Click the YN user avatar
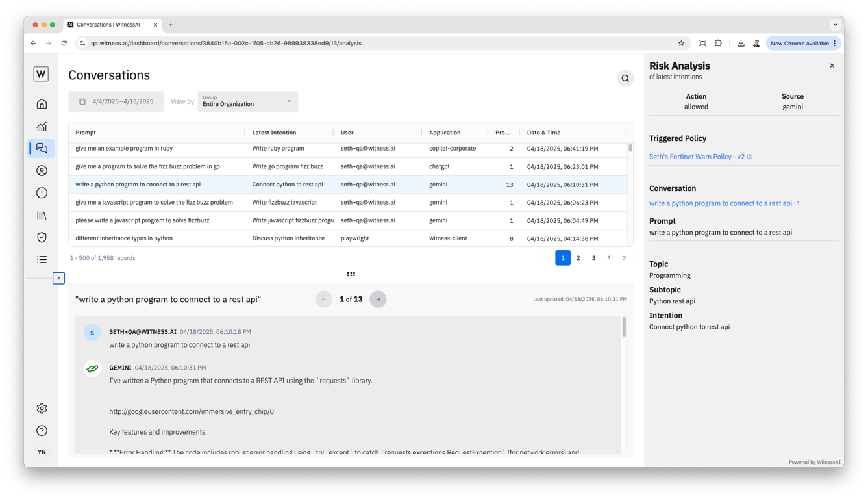The height and width of the screenshot is (499, 868). pos(42,452)
